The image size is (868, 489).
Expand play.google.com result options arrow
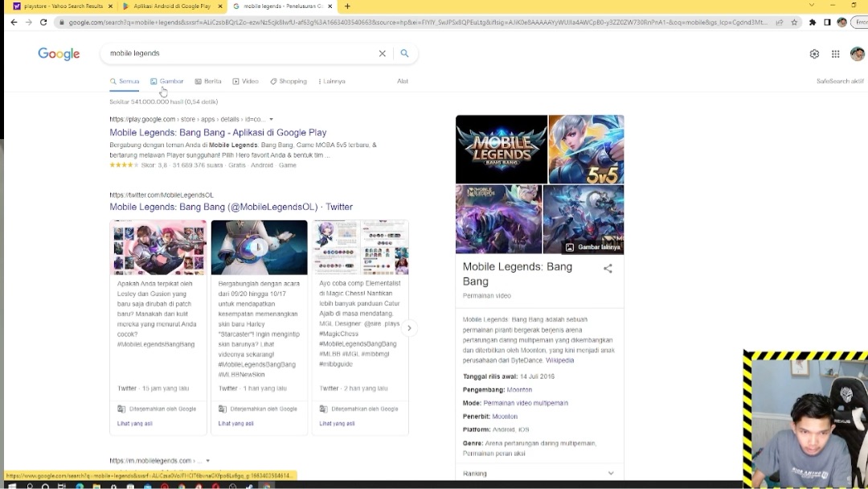(x=271, y=119)
